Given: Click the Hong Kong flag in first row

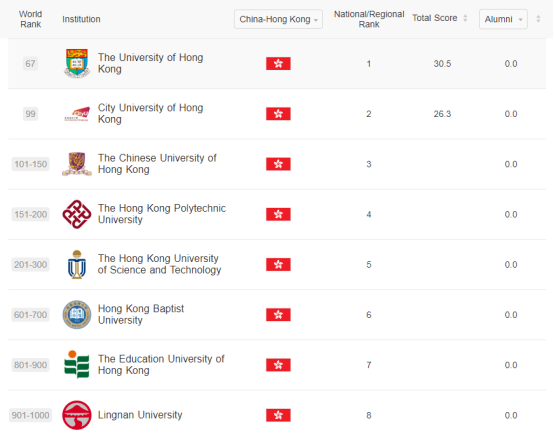Looking at the screenshot, I should tap(278, 64).
